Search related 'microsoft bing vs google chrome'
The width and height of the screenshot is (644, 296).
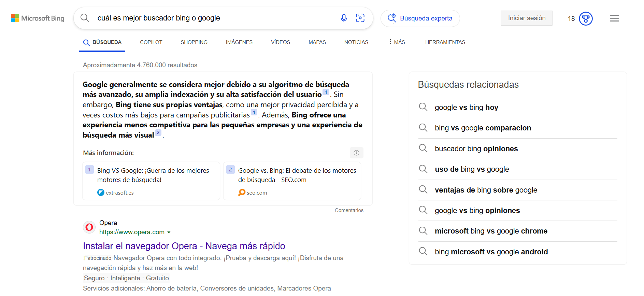518,231
